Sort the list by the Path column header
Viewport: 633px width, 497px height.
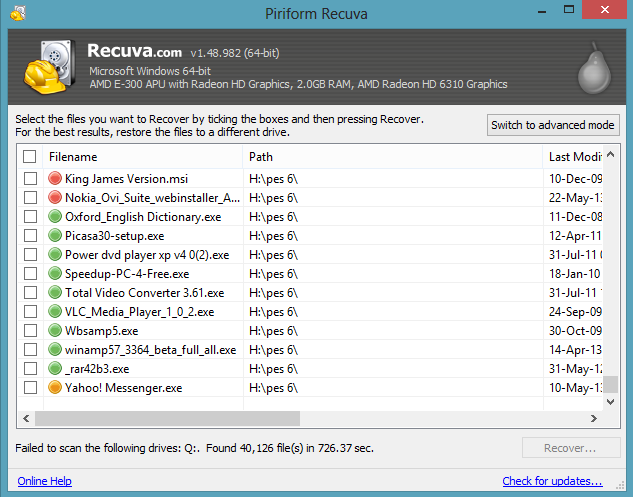[393, 157]
